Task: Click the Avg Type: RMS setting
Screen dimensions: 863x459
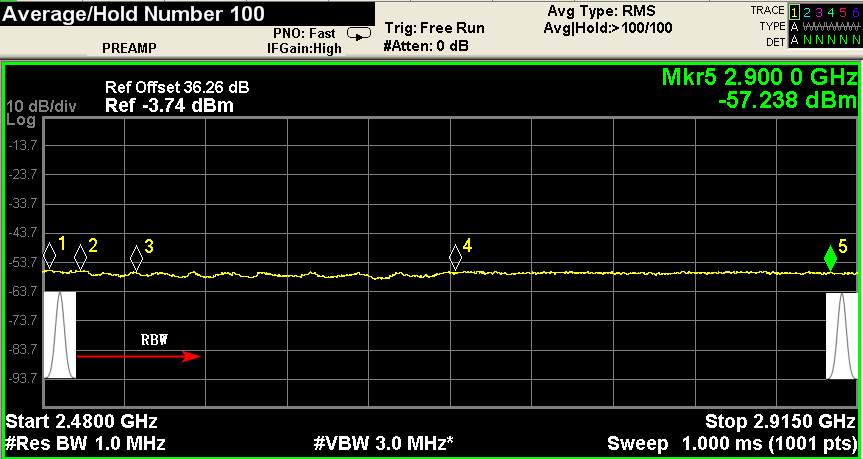Action: [602, 12]
